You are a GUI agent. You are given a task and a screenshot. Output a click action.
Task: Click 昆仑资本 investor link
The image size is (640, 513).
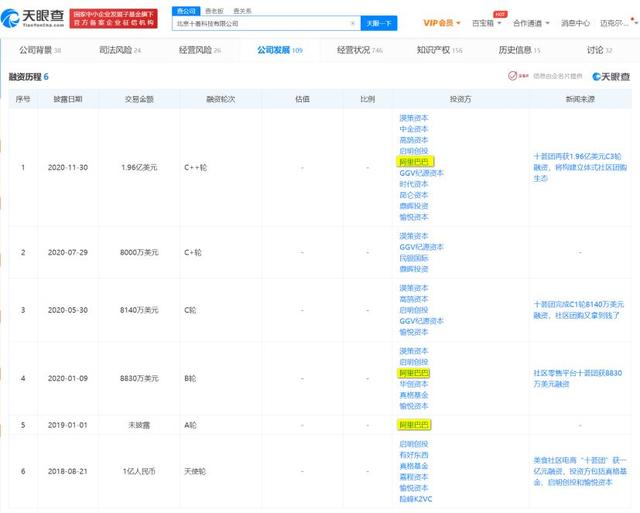click(414, 195)
